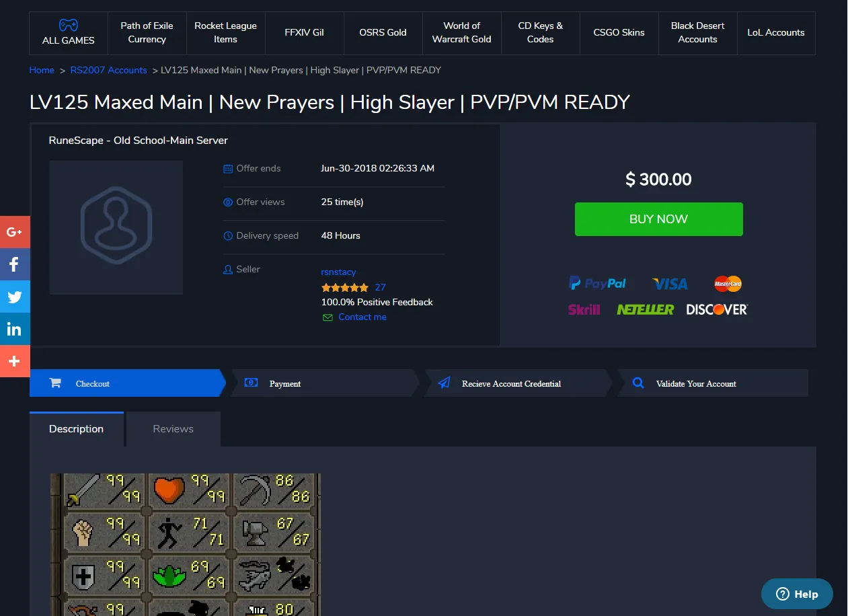Open RS2007 Accounts breadcrumb link
The width and height of the screenshot is (848, 616).
(108, 70)
